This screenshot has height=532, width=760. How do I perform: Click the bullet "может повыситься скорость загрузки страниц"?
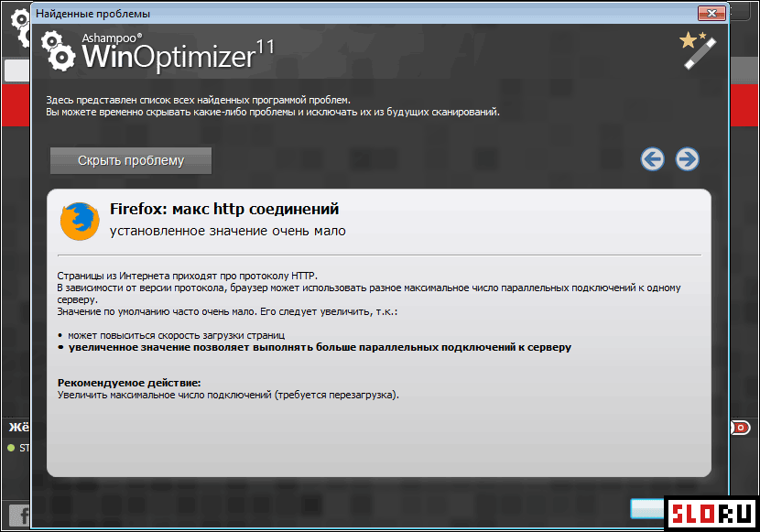(x=177, y=335)
